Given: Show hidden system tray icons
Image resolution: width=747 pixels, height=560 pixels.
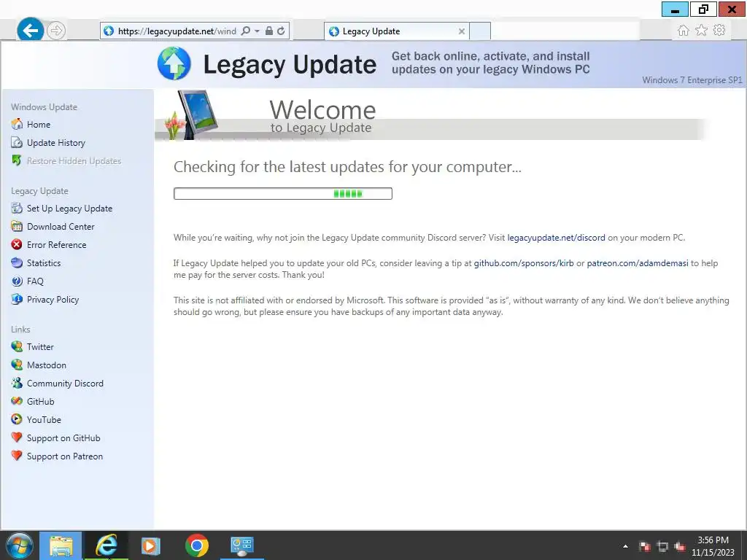Looking at the screenshot, I should pos(625,546).
